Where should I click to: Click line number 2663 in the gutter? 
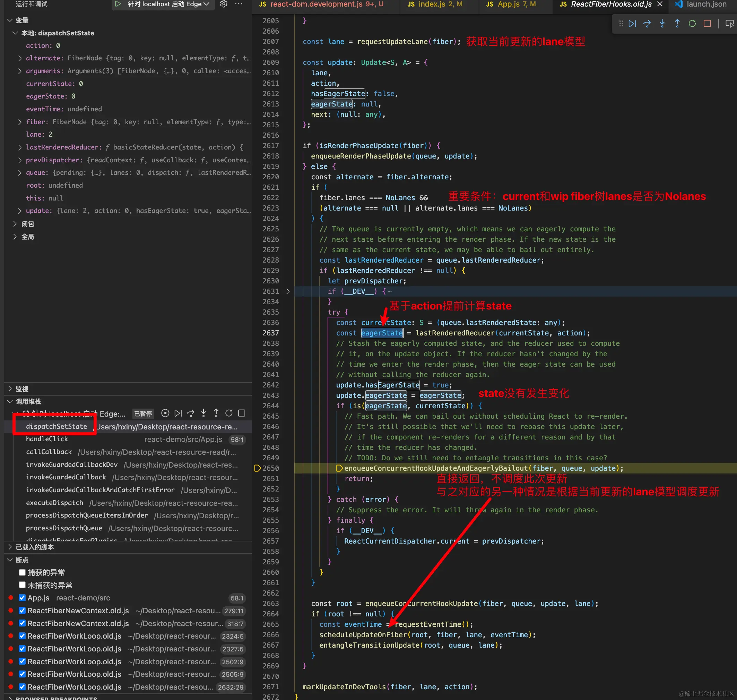tap(270, 603)
